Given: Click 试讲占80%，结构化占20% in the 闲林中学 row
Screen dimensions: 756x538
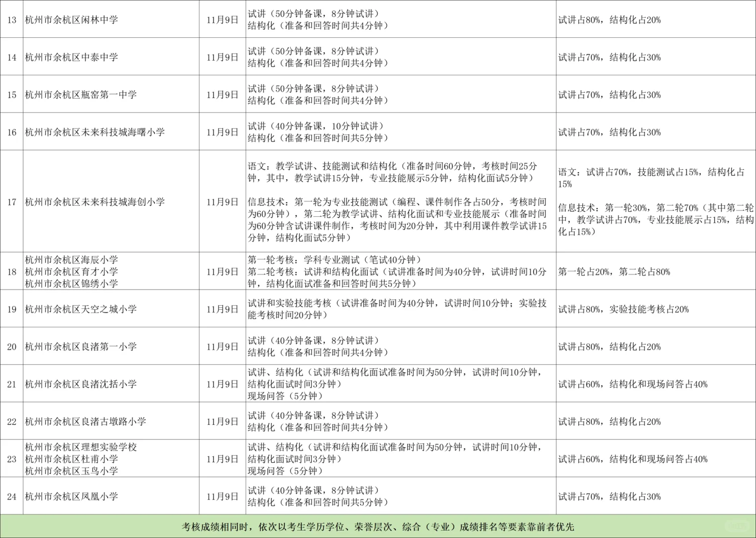Looking at the screenshot, I should click(609, 20).
